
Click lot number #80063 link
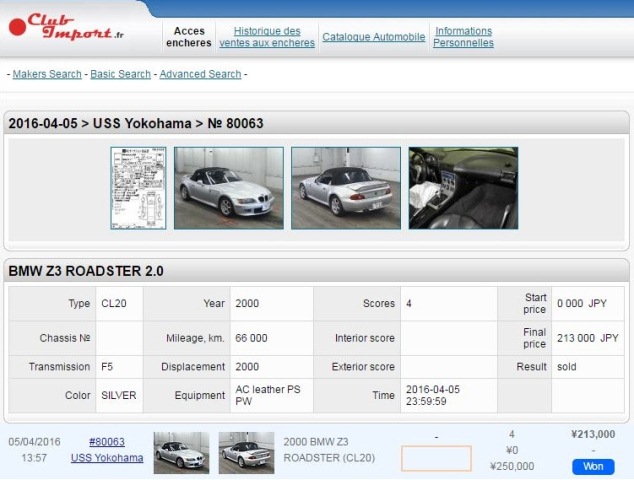click(x=107, y=441)
